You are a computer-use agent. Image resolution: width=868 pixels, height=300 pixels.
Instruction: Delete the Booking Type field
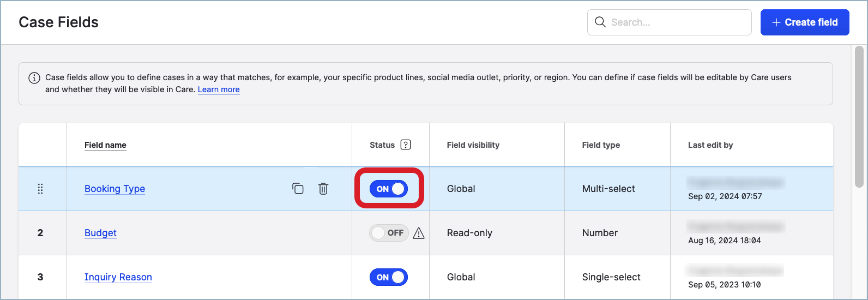click(x=323, y=189)
